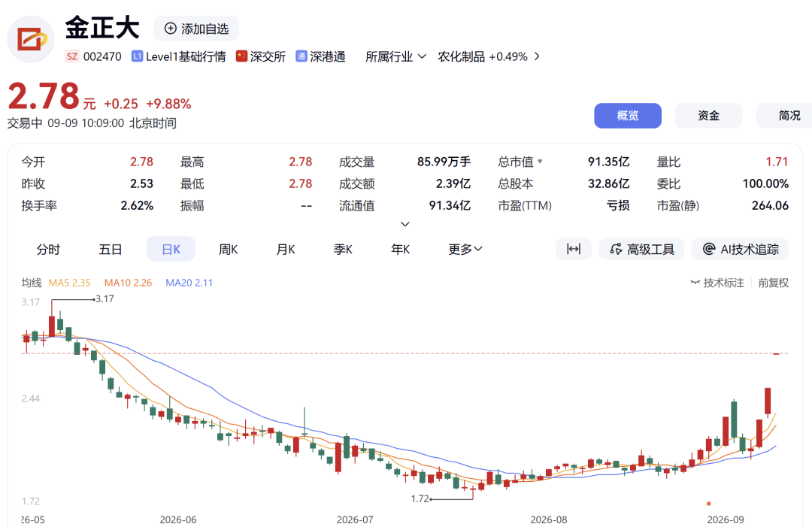
Task: Click the 91.35亿 market cap value
Action: (x=608, y=162)
